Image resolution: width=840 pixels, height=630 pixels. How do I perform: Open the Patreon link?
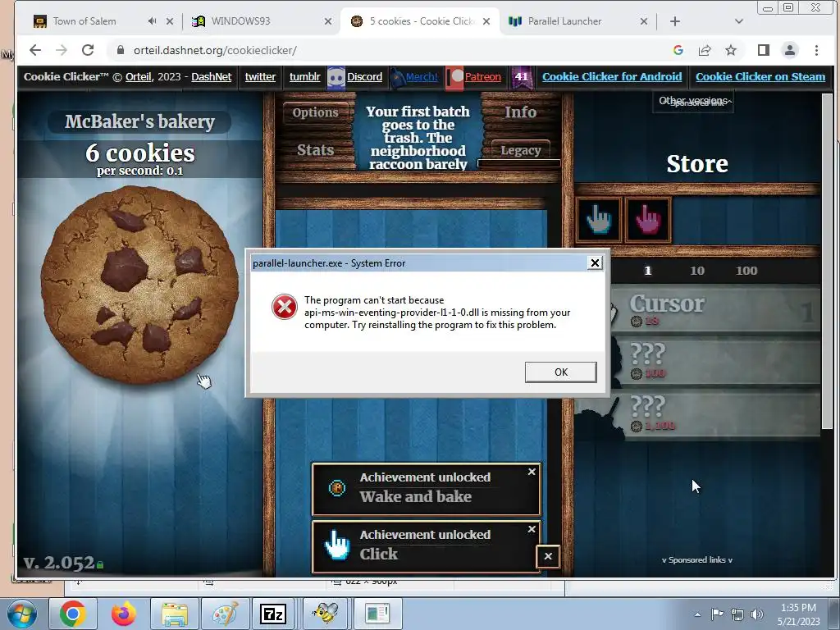click(x=482, y=76)
